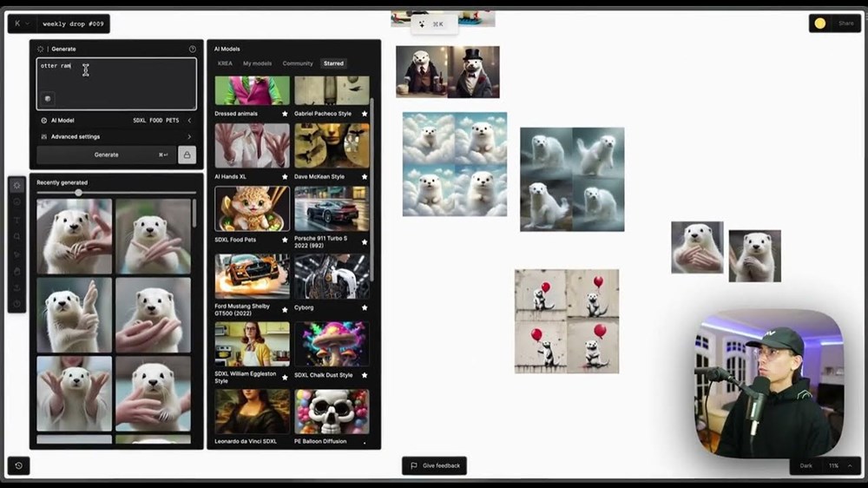The height and width of the screenshot is (488, 868).
Task: Select the Gabriel Pacheco Style thumbnail
Action: pos(332,90)
